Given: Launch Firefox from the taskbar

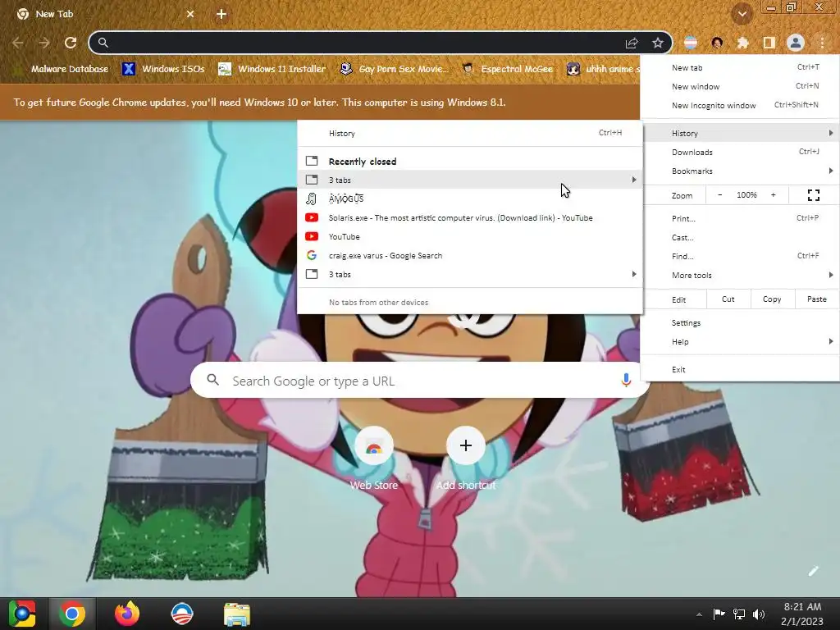Looking at the screenshot, I should [x=127, y=614].
